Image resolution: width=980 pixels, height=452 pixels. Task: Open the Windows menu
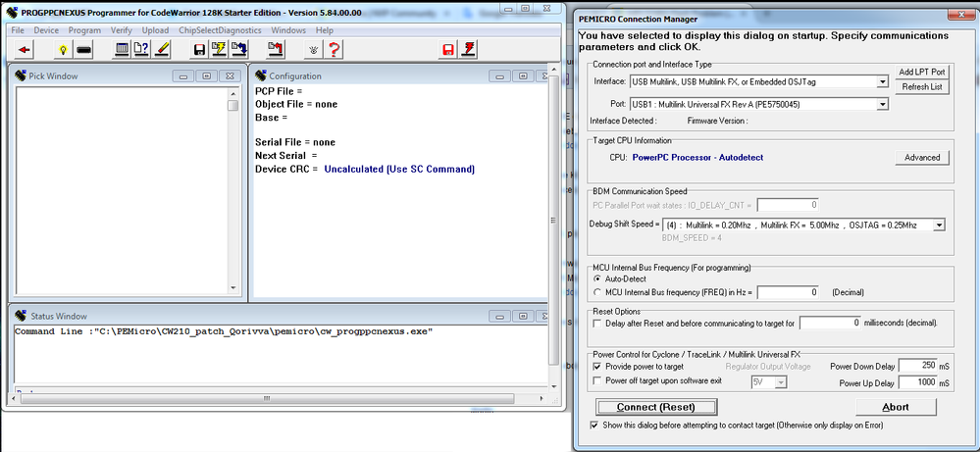(x=288, y=30)
